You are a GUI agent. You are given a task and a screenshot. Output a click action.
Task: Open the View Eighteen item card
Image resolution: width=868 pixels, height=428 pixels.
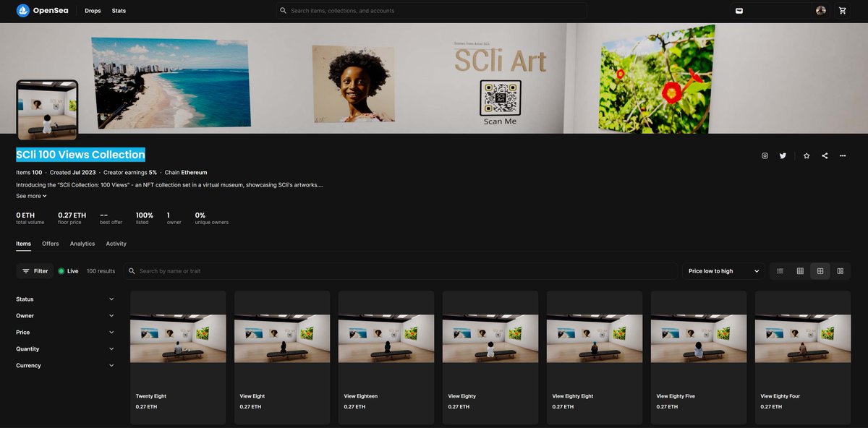tap(386, 357)
